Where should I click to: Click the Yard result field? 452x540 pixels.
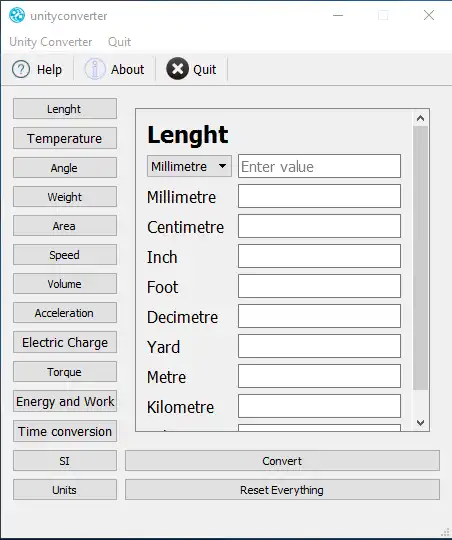pos(319,346)
